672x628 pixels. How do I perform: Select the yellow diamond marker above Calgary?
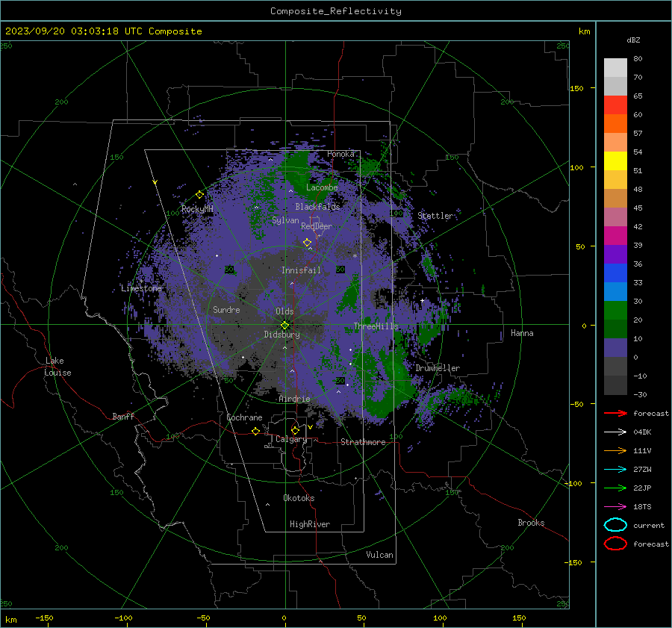295,430
